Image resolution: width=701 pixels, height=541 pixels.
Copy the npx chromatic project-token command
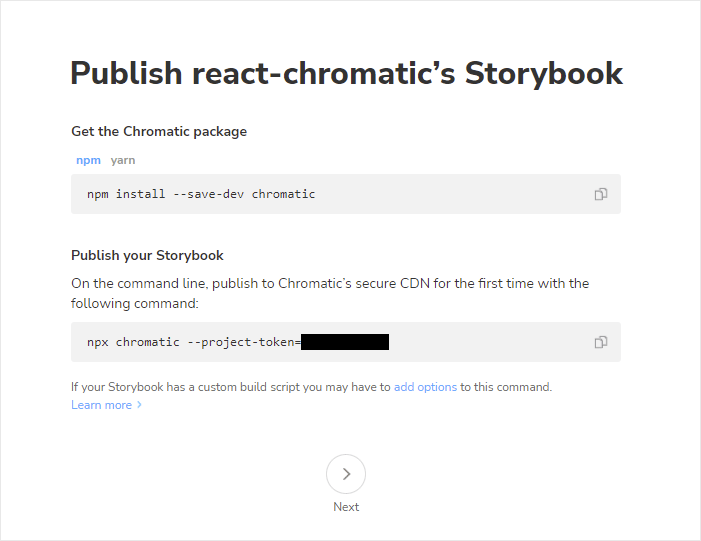(x=600, y=342)
